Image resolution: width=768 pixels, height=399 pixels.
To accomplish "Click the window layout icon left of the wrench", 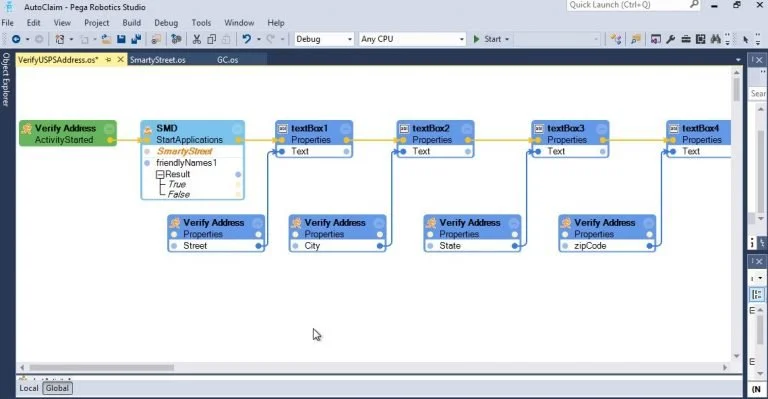I will tap(655, 39).
